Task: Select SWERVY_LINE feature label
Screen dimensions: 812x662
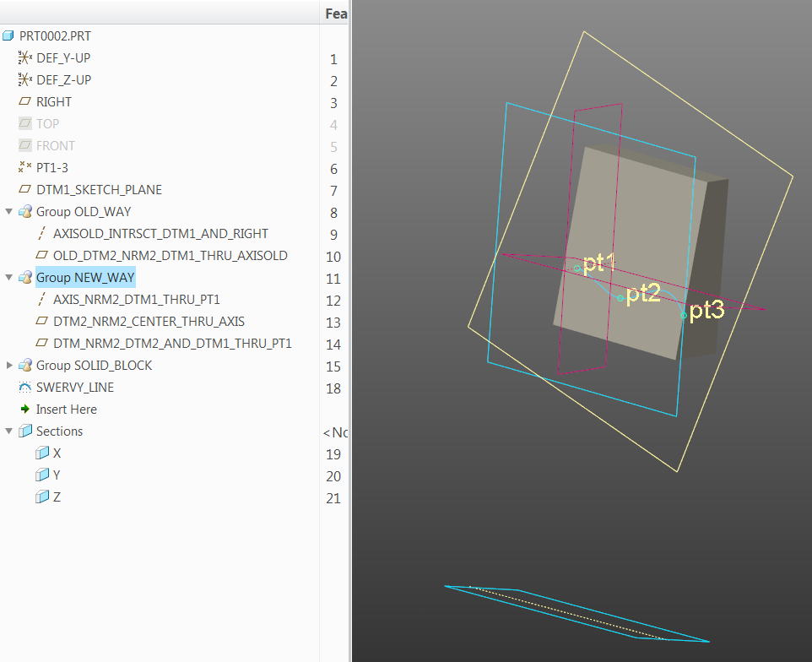Action: point(75,387)
